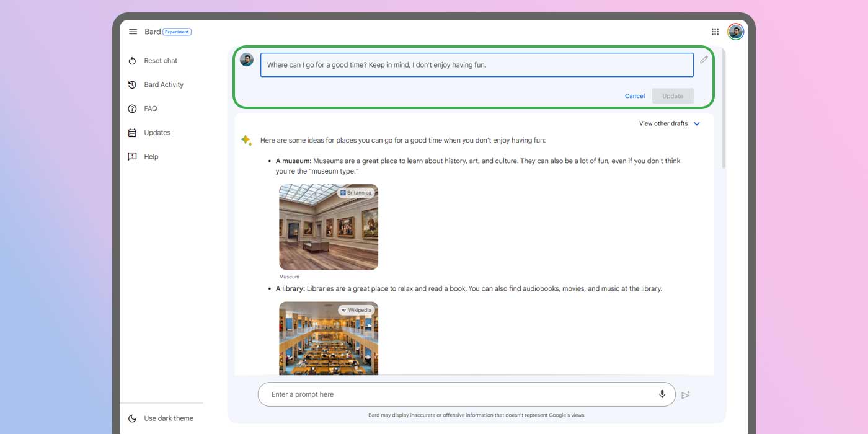
Task: Open the Britannica museum image thumbnail
Action: click(x=329, y=227)
